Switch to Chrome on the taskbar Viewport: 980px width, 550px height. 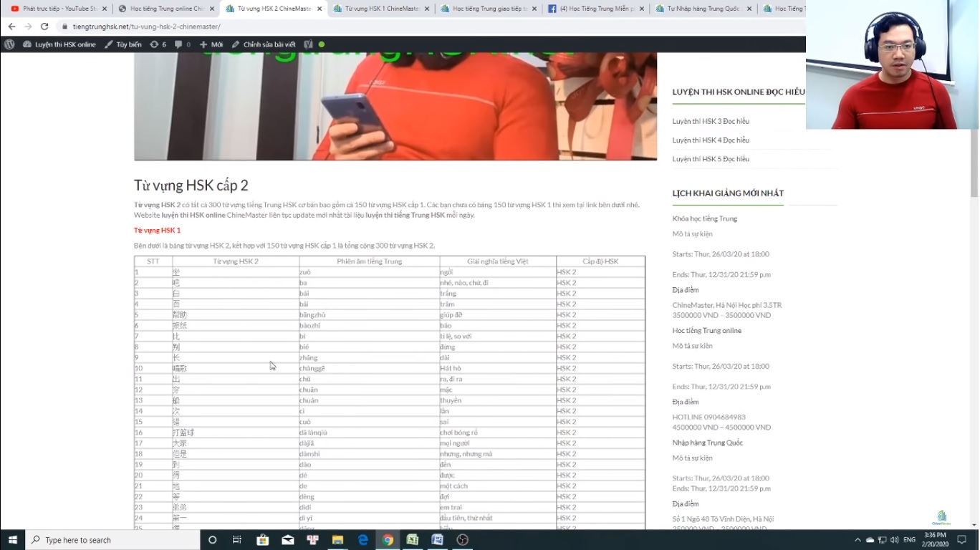click(388, 540)
